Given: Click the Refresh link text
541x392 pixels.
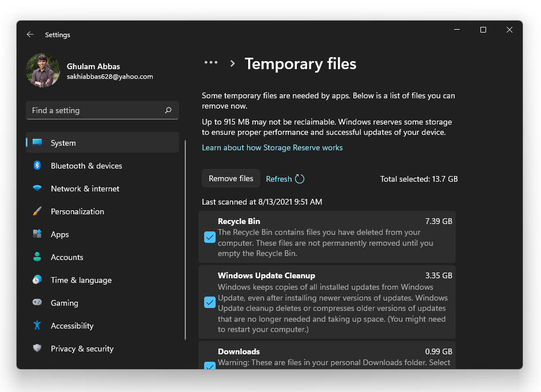Looking at the screenshot, I should tap(279, 179).
